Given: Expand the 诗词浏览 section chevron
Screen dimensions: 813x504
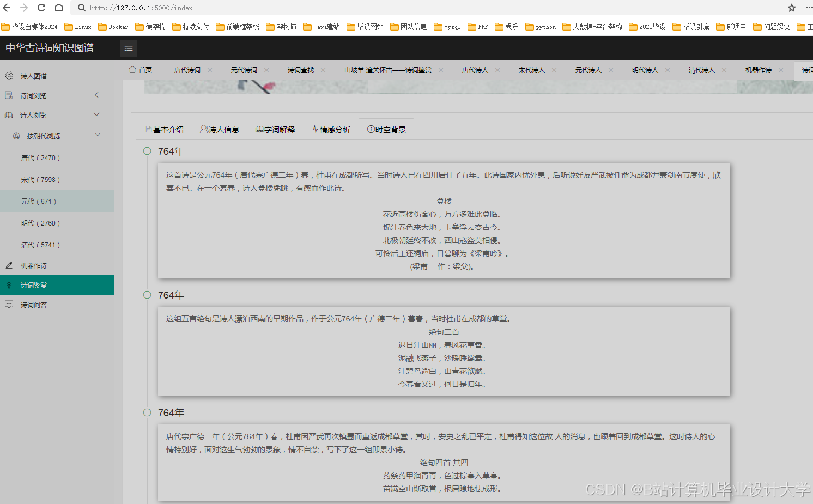Looking at the screenshot, I should 96,95.
